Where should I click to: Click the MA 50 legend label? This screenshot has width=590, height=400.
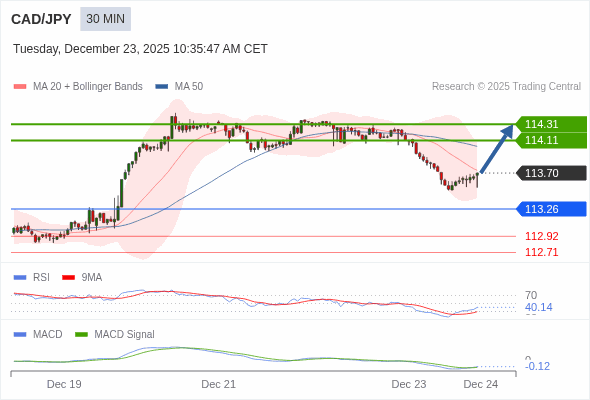[189, 87]
